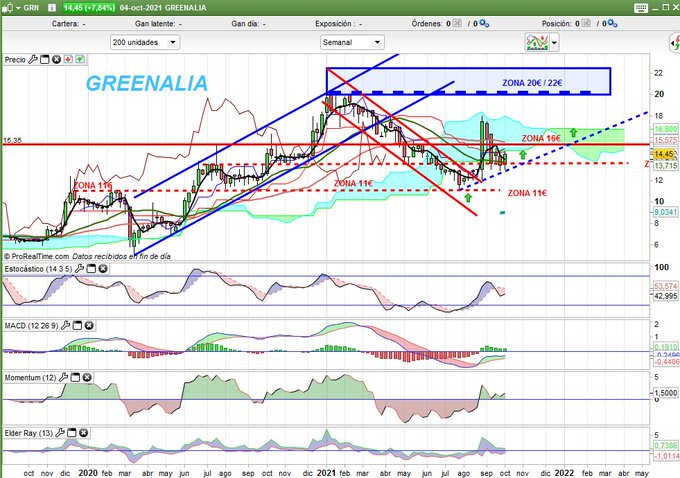Click the 2022 label on time axis
The image size is (680, 478).
564,473
